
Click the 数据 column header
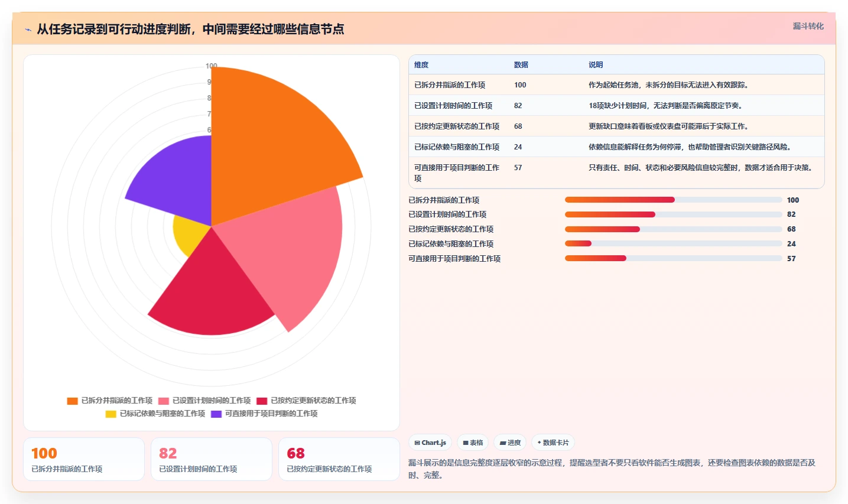521,65
